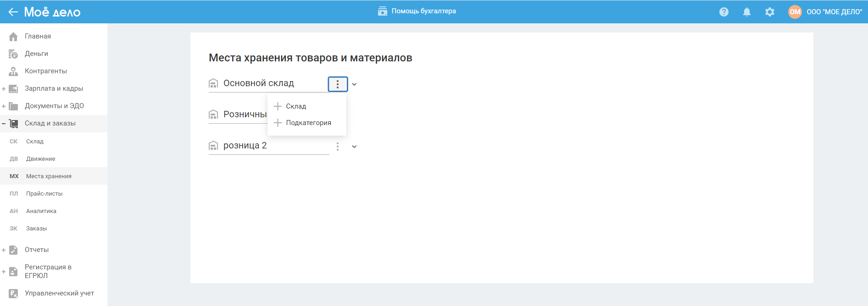The width and height of the screenshot is (868, 306).
Task: Open Прайс-листы in sidebar
Action: [44, 194]
